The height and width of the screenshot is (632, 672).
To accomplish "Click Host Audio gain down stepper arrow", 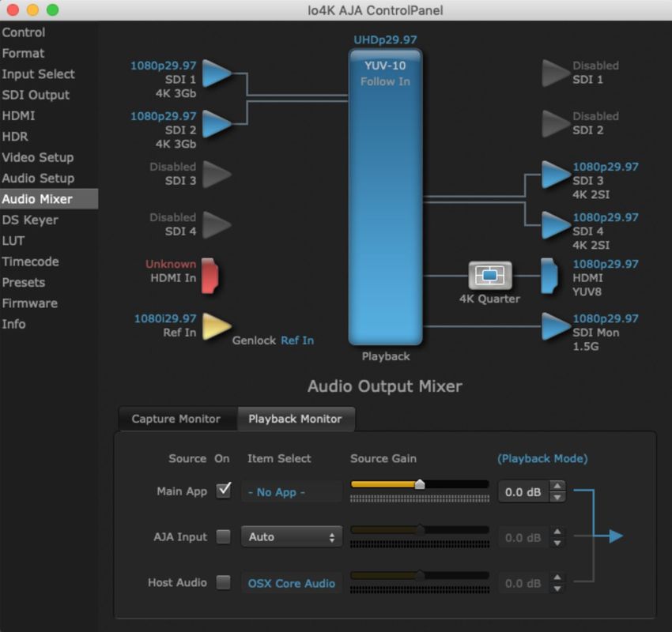I will [557, 589].
